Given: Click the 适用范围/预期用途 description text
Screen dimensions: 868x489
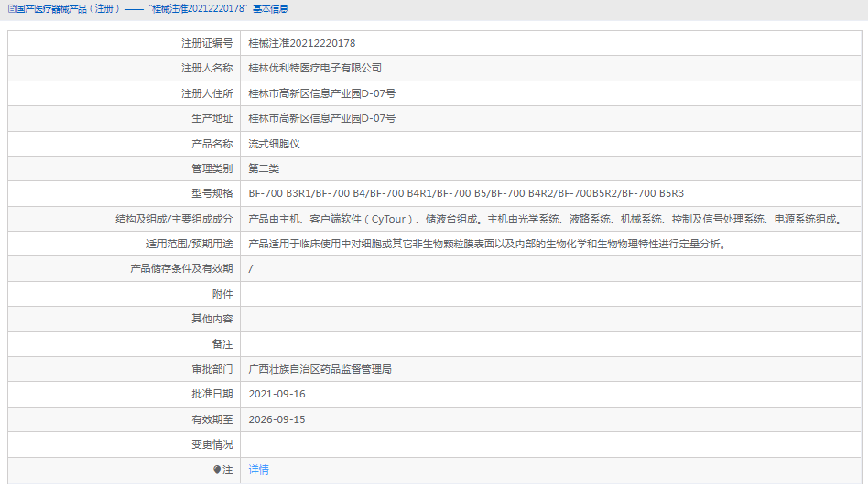Looking at the screenshot, I should click(x=487, y=244).
